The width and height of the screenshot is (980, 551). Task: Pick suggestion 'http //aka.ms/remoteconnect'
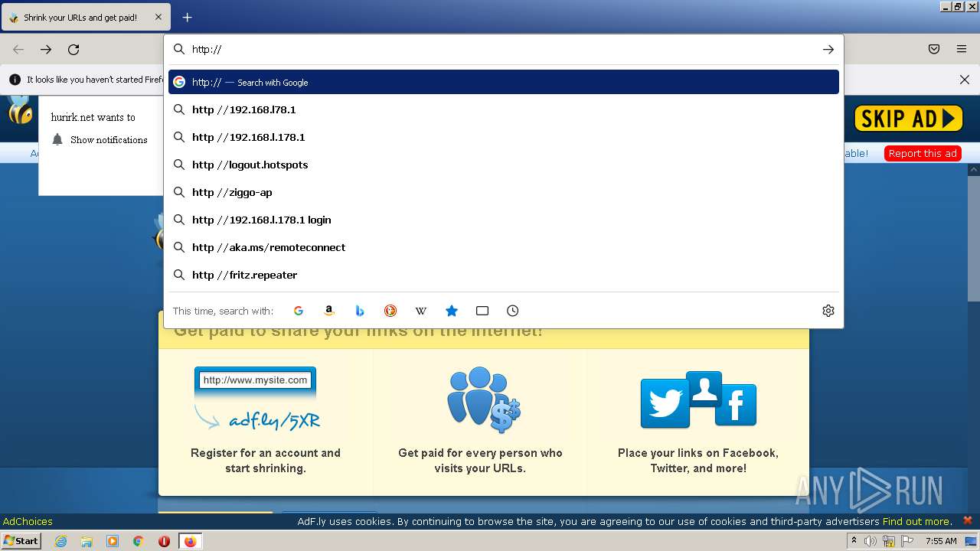point(504,247)
